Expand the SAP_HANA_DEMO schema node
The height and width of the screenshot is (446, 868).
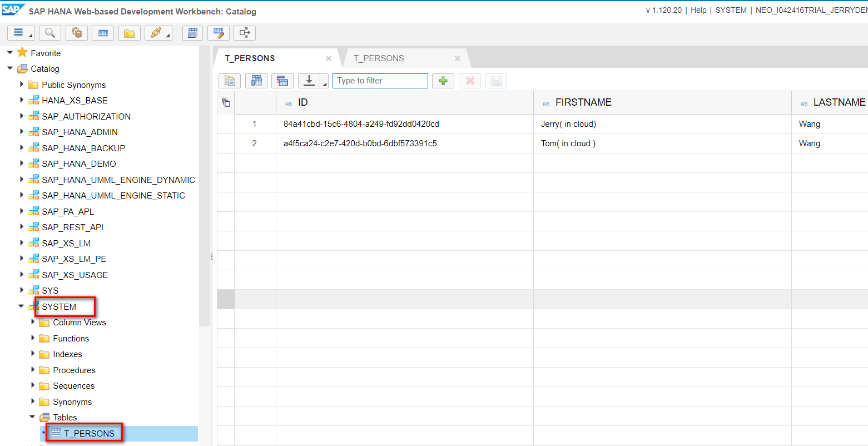[x=21, y=163]
